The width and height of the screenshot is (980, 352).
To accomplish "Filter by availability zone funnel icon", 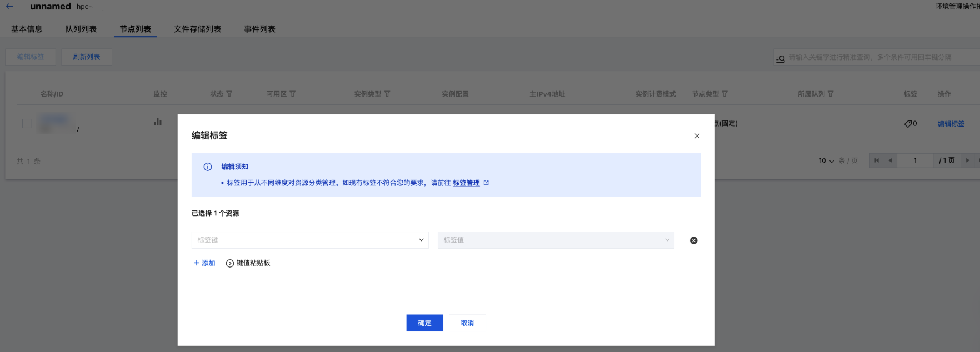I will tap(293, 94).
